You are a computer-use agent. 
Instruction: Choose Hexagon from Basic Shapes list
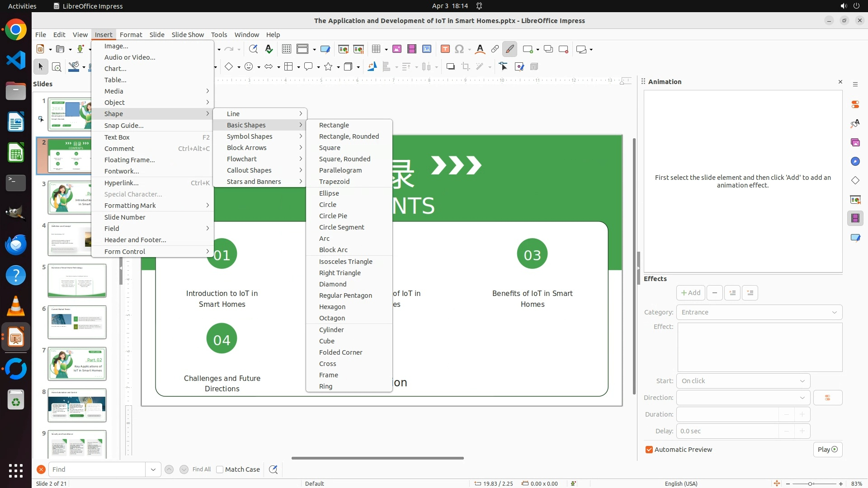click(x=332, y=307)
